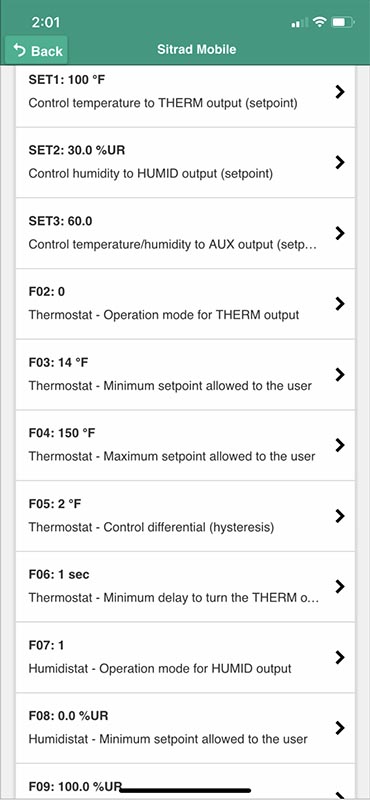Click the F03 minimum setpoint chevron
Image resolution: width=370 pixels, height=800 pixels.
click(340, 374)
